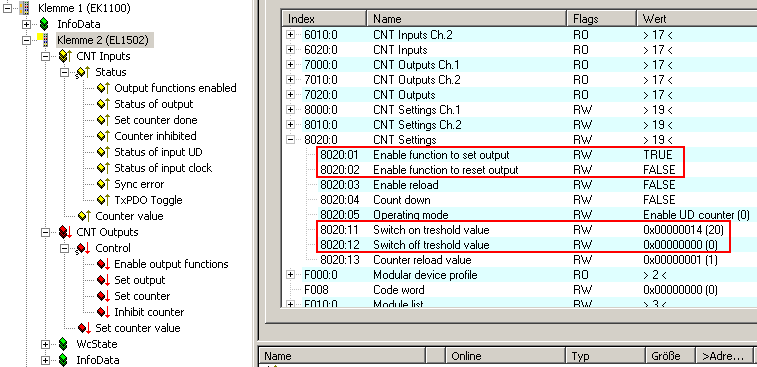Click the top InfoData icon under Klemme 1
The width and height of the screenshot is (757, 367).
[x=44, y=24]
